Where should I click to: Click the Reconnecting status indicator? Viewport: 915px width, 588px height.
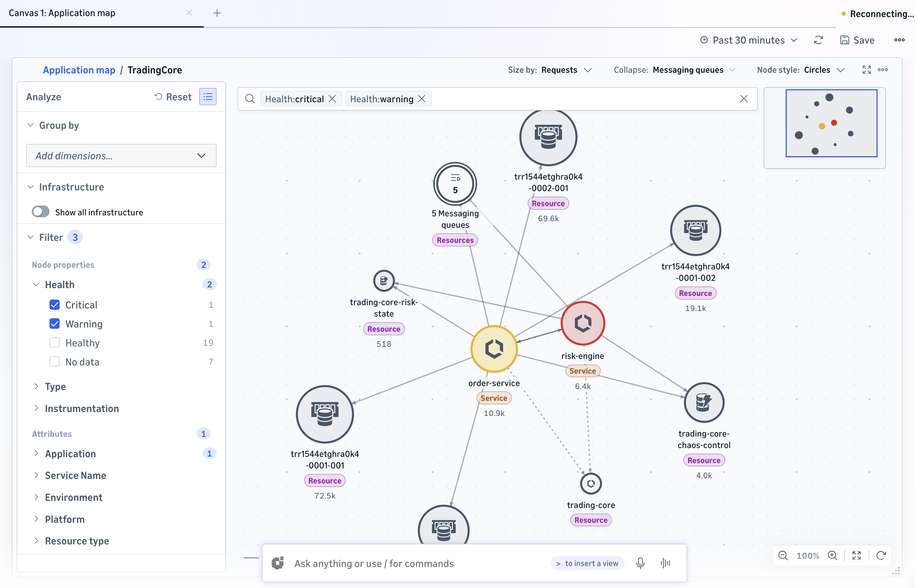[x=877, y=14]
